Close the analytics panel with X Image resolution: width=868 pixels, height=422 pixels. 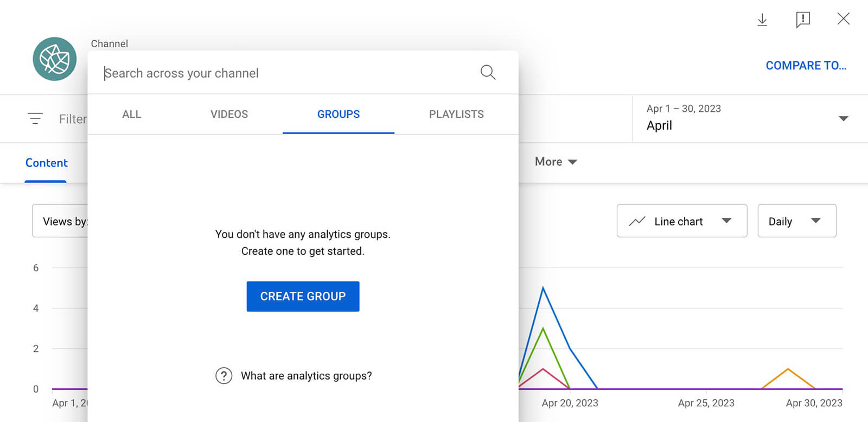pos(843,19)
